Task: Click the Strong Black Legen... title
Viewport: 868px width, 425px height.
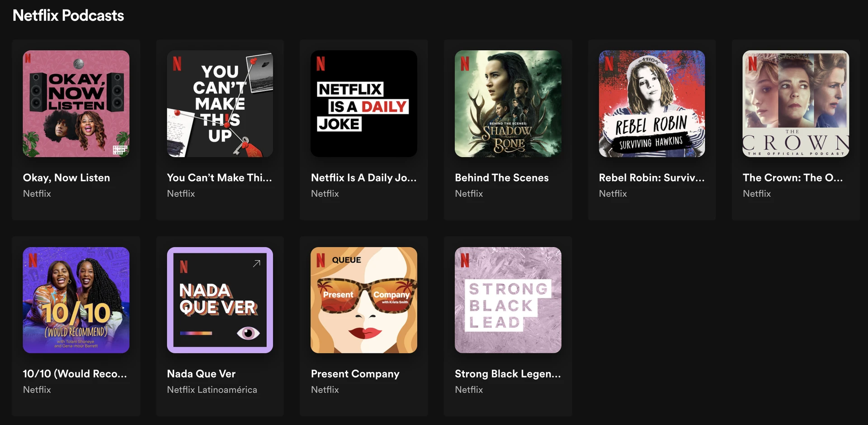Action: point(508,374)
